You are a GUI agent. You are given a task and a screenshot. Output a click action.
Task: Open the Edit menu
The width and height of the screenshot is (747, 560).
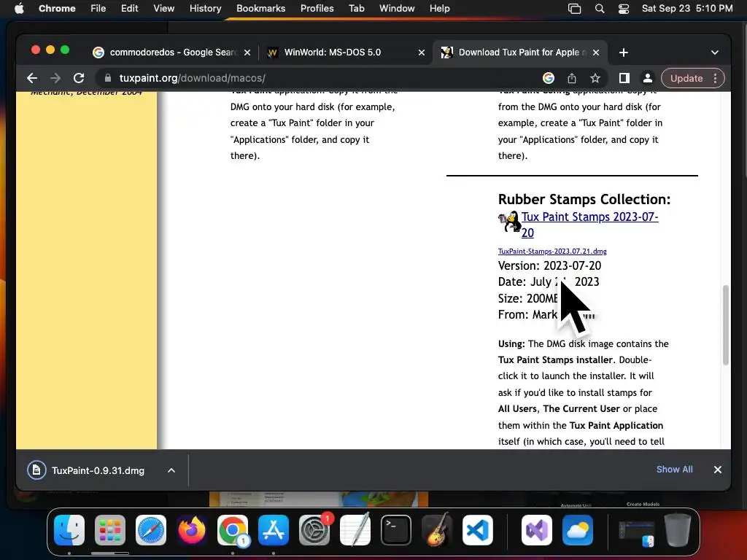pyautogui.click(x=129, y=9)
